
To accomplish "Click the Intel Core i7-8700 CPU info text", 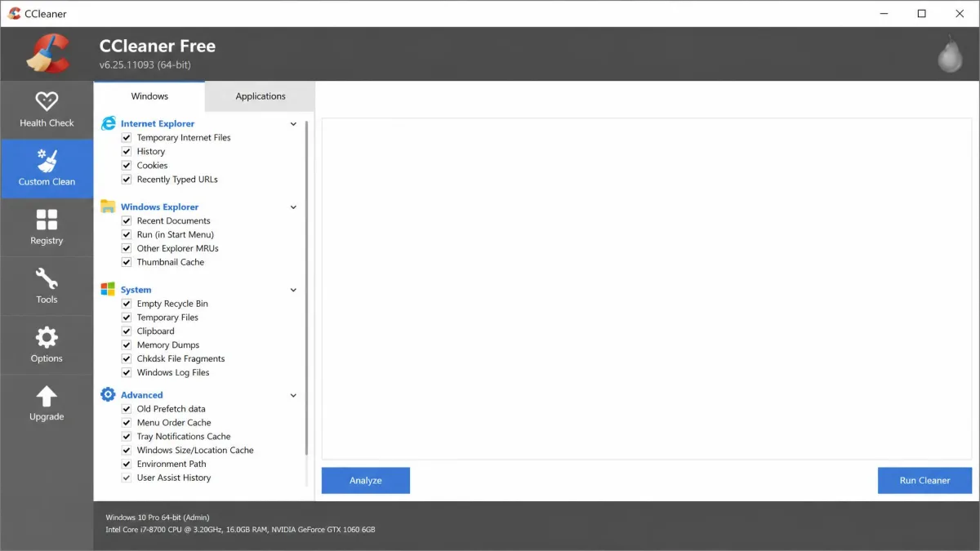I will point(240,530).
